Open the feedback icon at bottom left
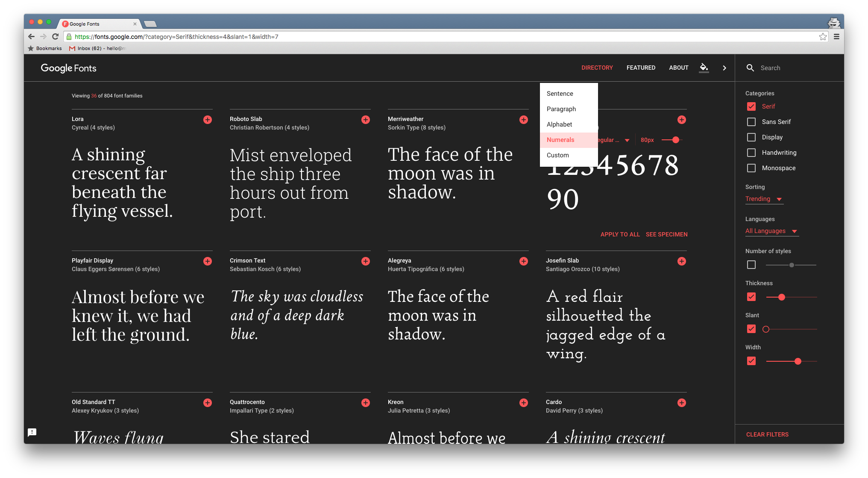This screenshot has height=478, width=868. [32, 432]
